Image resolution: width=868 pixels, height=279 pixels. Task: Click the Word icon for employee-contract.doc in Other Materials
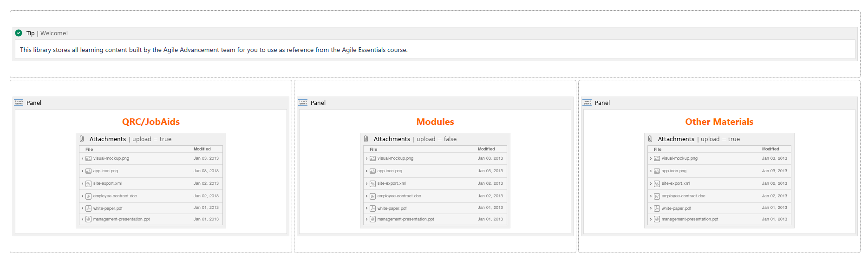[x=657, y=196]
